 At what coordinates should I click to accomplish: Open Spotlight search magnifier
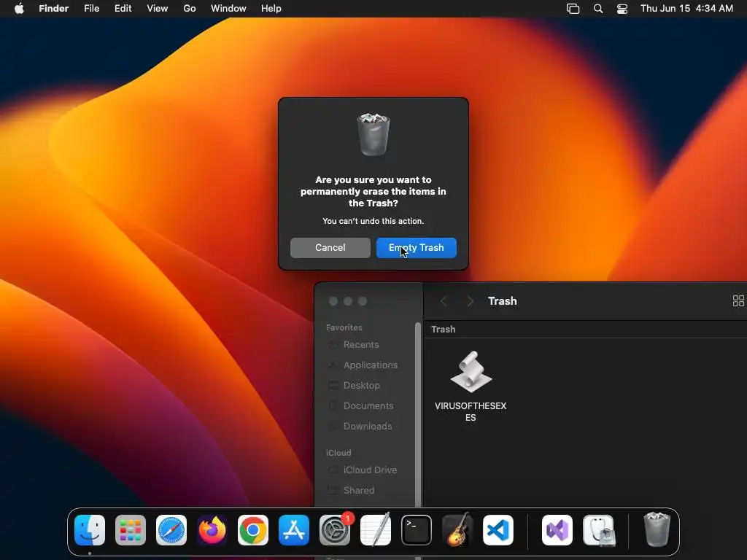pos(598,9)
